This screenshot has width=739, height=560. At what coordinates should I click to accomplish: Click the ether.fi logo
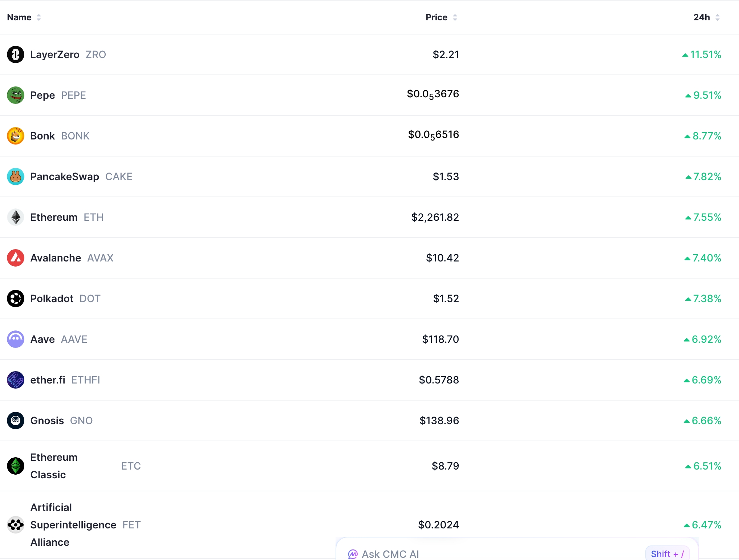click(15, 380)
